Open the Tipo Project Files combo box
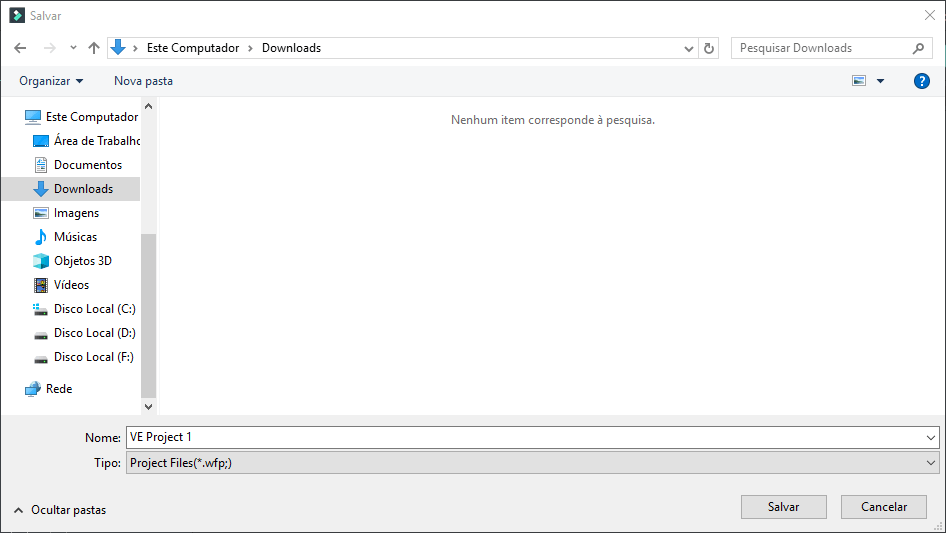Viewport: 946px width, 533px height. click(x=532, y=463)
